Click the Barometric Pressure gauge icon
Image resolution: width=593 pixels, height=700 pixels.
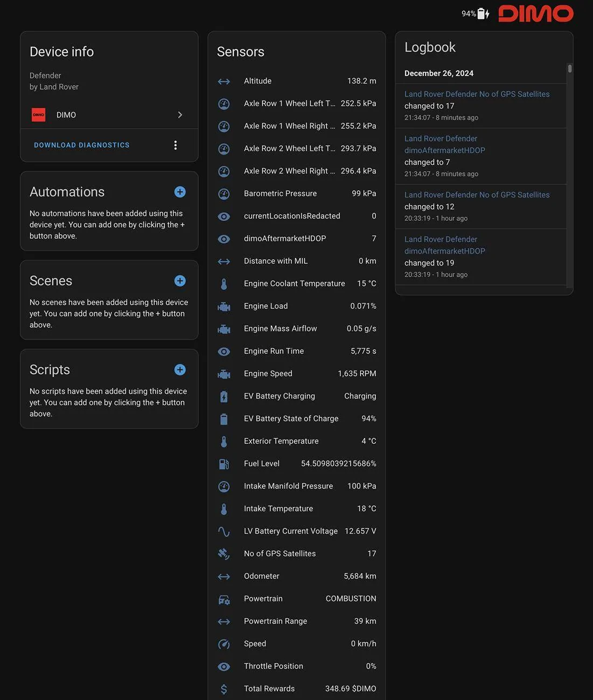[x=224, y=194]
